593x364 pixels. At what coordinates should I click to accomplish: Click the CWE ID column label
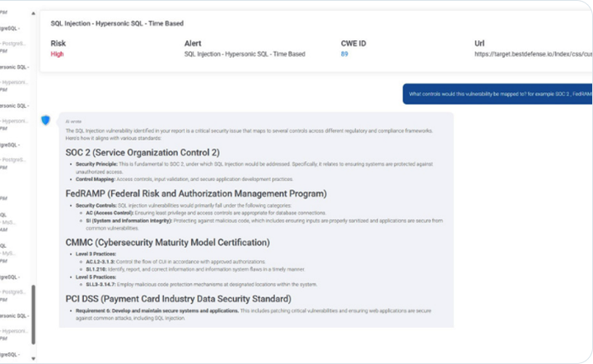coord(353,44)
